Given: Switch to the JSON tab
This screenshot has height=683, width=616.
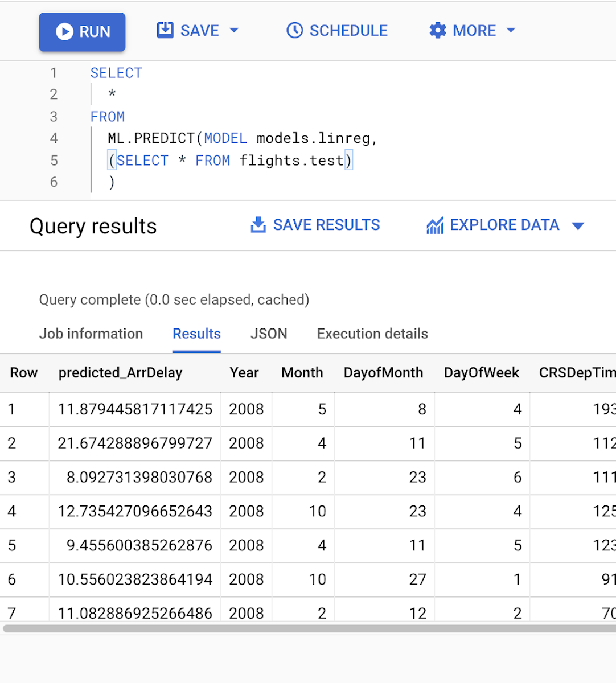Looking at the screenshot, I should pyautogui.click(x=269, y=334).
